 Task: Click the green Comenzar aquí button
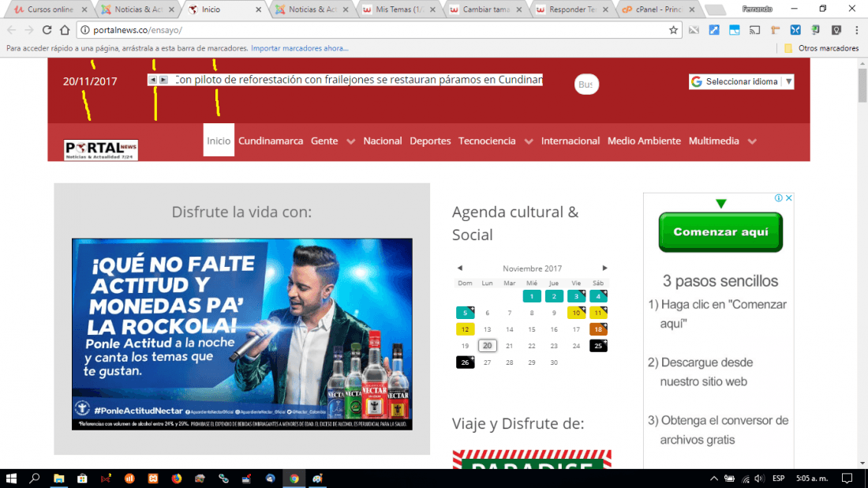coord(720,232)
